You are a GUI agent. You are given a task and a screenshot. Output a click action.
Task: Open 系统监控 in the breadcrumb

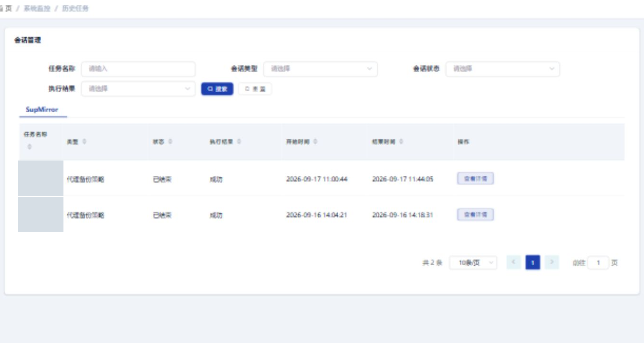point(37,9)
